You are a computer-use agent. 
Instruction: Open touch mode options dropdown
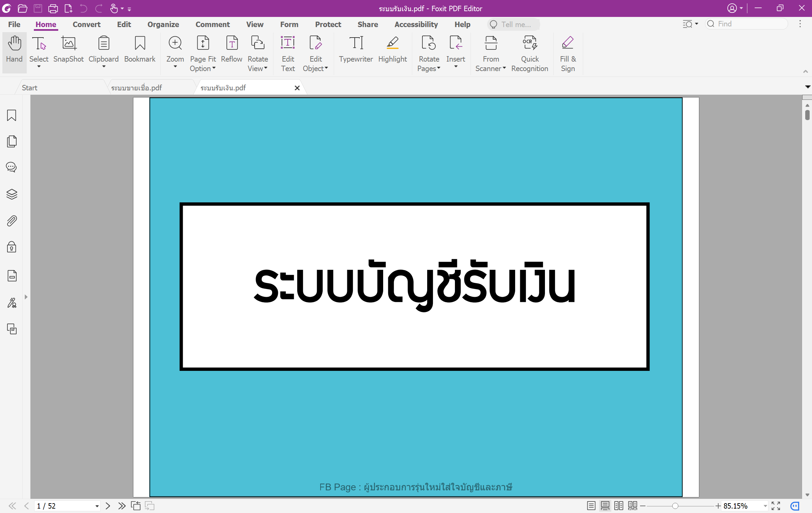coord(122,9)
